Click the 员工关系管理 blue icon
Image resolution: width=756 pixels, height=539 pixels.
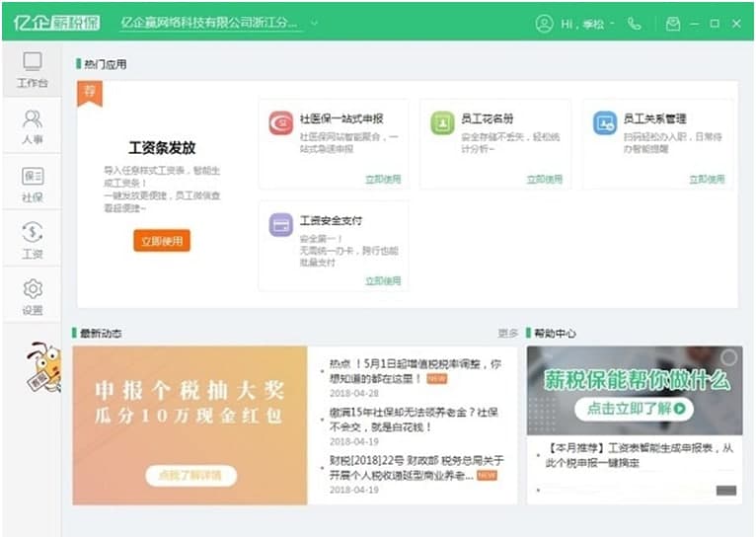604,123
